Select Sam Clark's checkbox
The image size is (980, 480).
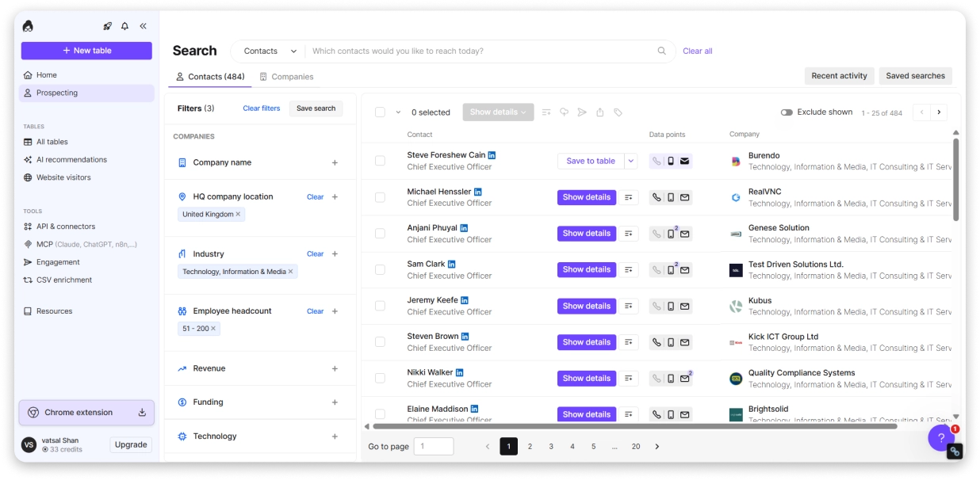pyautogui.click(x=380, y=269)
